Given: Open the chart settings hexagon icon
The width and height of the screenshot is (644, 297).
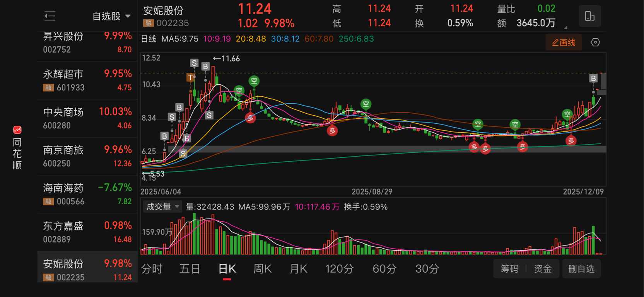Looking at the screenshot, I should point(595,42).
